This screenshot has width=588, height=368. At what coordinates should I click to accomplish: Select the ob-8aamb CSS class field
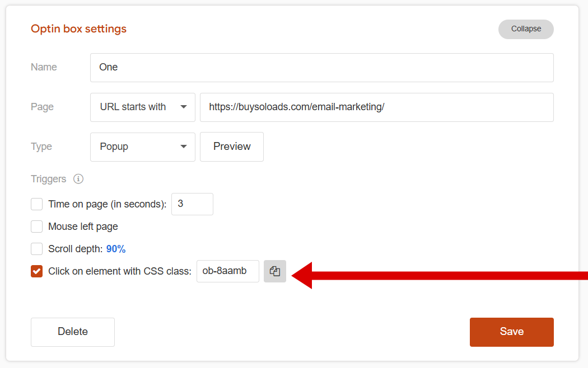point(227,271)
